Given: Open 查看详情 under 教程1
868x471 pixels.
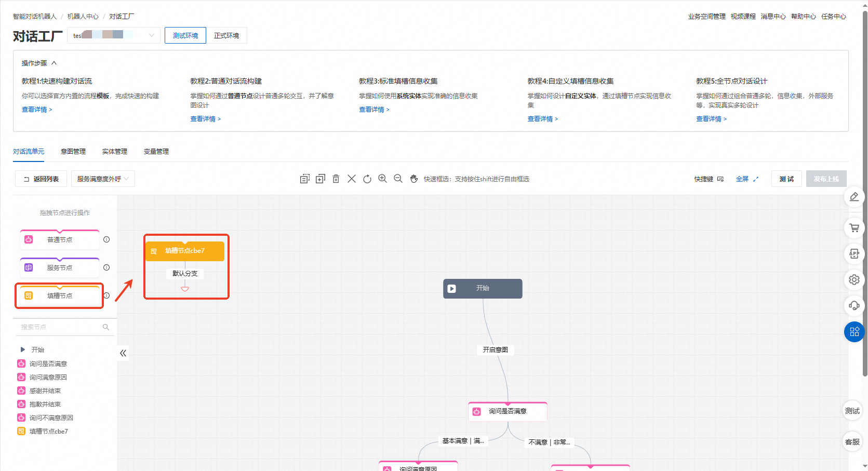Looking at the screenshot, I should tap(37, 110).
